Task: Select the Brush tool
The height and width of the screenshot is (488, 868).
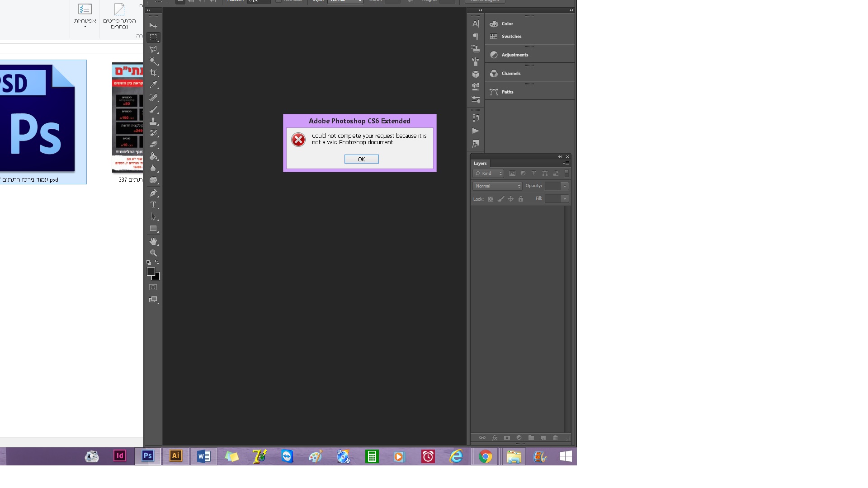Action: [x=153, y=109]
